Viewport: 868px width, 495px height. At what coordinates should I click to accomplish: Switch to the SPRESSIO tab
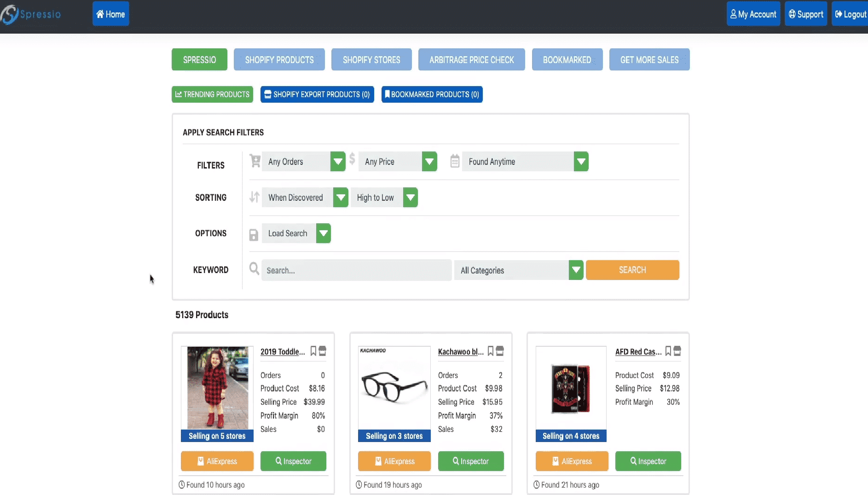[x=199, y=60]
